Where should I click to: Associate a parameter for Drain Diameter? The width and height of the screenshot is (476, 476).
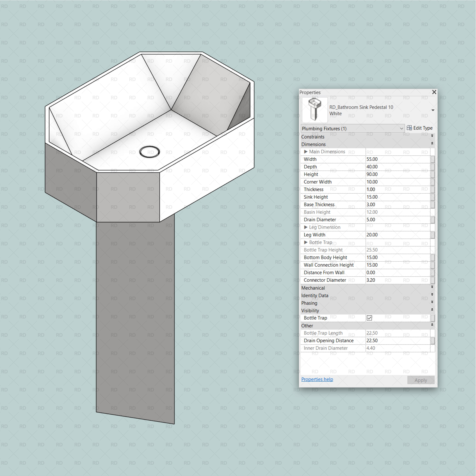coord(433,220)
